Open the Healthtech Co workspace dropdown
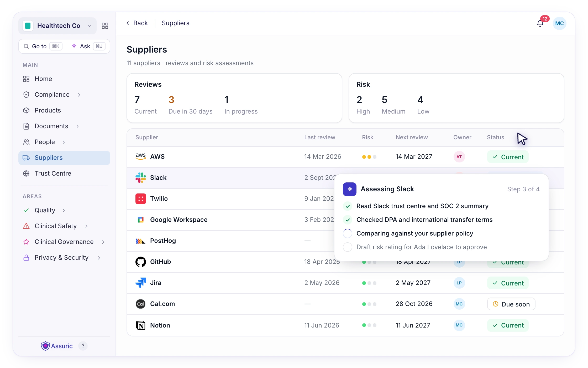The width and height of the screenshot is (588, 368). click(x=58, y=26)
